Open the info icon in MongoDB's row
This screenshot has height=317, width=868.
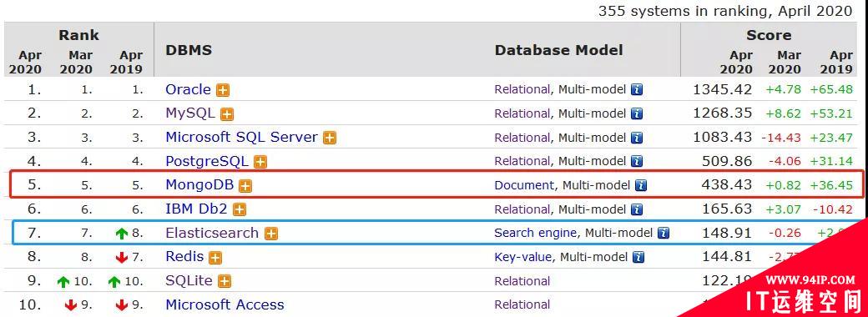pyautogui.click(x=641, y=185)
